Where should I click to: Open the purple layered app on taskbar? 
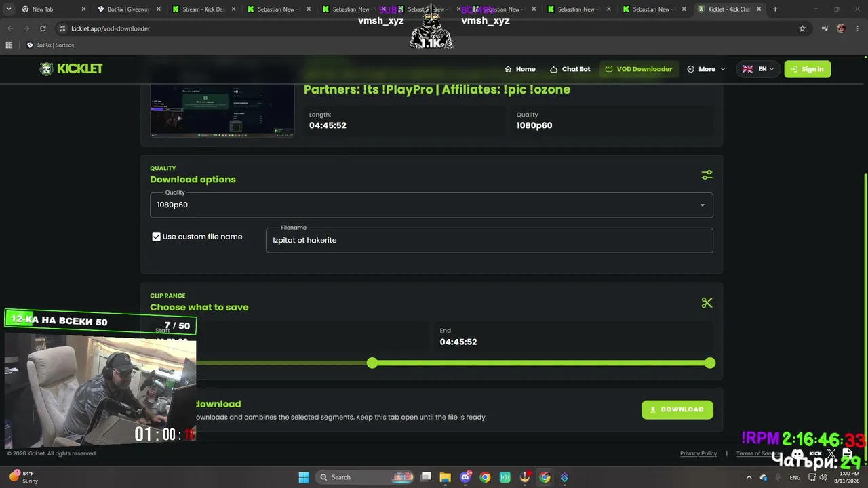564,477
